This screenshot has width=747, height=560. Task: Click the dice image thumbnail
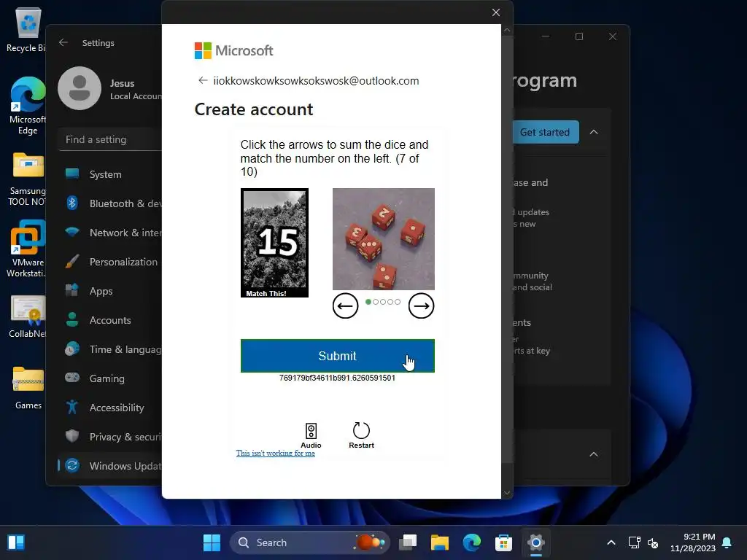click(x=384, y=239)
